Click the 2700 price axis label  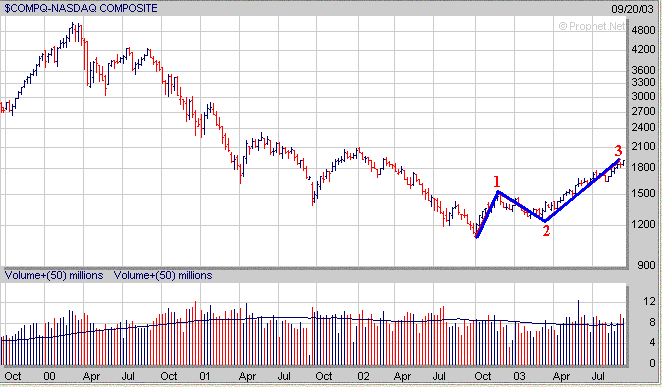[x=643, y=111]
